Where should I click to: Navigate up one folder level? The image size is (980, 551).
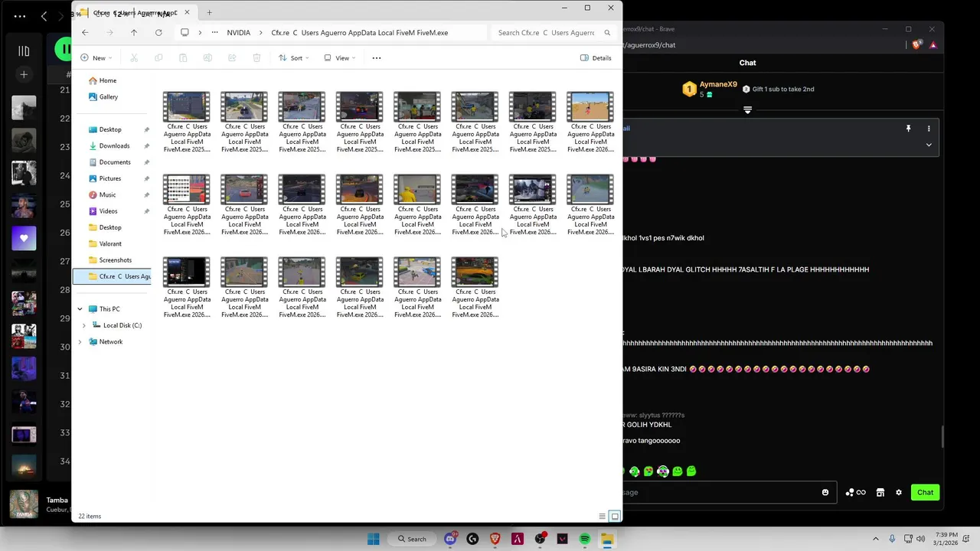coord(134,33)
